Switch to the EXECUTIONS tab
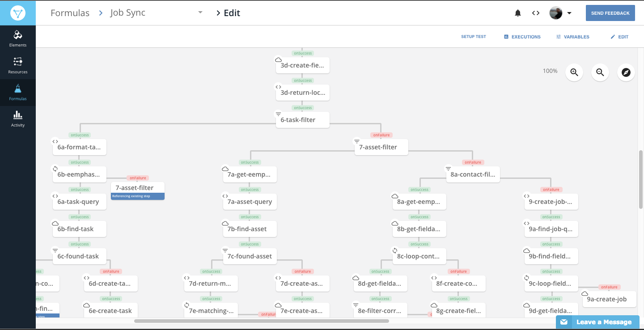 click(x=522, y=37)
